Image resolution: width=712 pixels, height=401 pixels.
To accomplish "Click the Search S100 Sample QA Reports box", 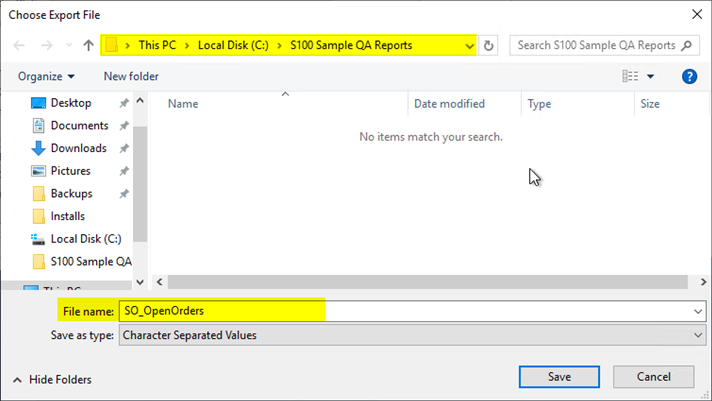I will 597,46.
